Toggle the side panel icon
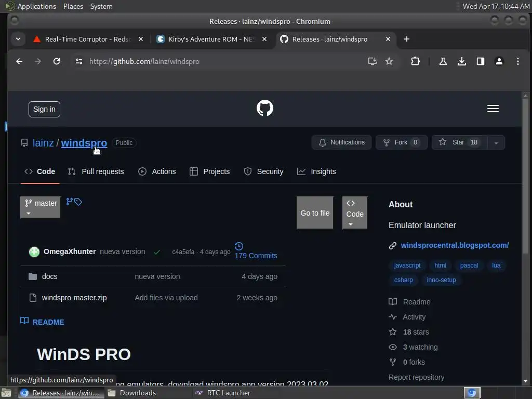Image resolution: width=532 pixels, height=399 pixels. click(481, 61)
